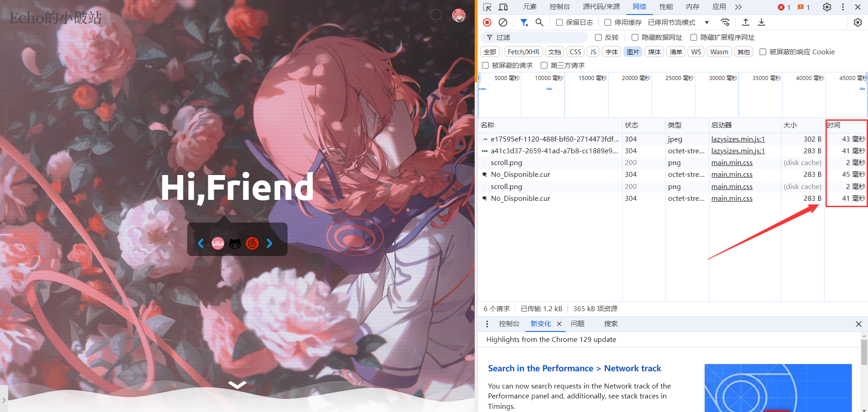Viewport: 868px width, 412px height.
Task: Select the Fetch/XHR filter type
Action: [x=524, y=52]
